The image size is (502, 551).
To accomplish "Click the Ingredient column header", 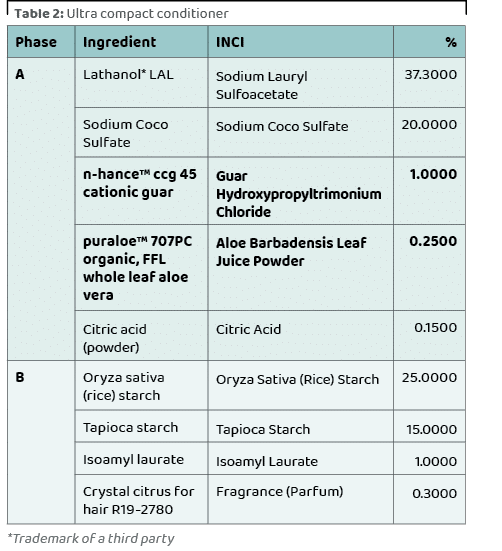I will click(141, 42).
